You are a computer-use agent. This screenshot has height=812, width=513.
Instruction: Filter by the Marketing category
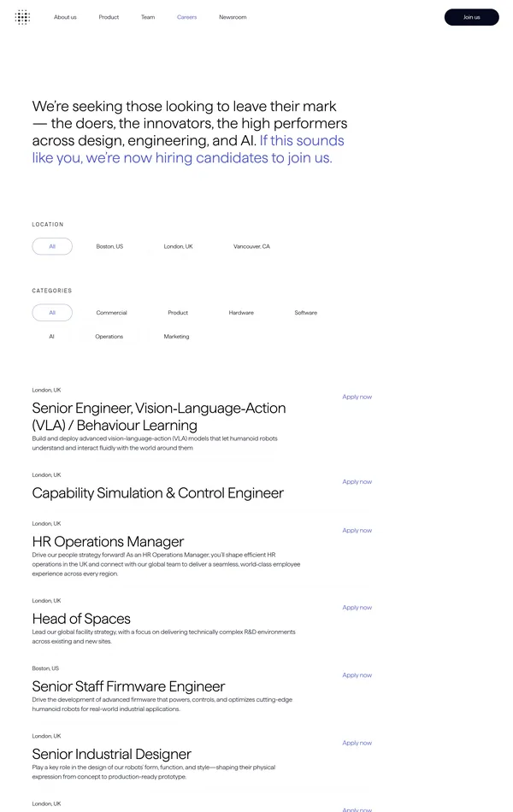[176, 337]
